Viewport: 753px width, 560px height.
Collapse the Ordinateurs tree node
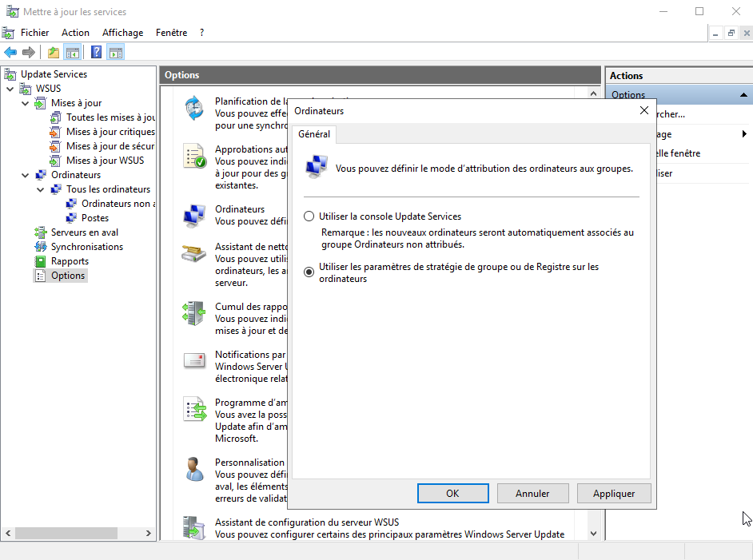(x=25, y=175)
